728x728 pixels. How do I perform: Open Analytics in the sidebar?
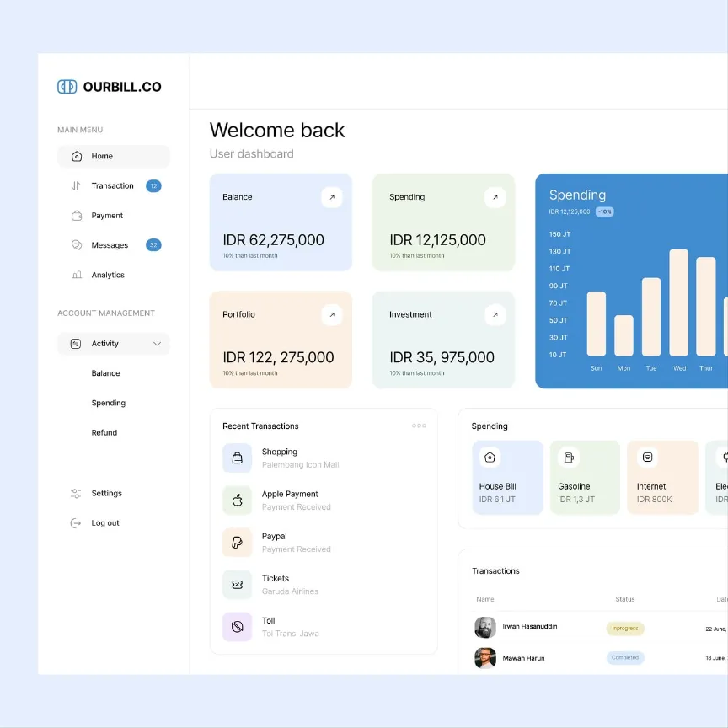click(107, 276)
